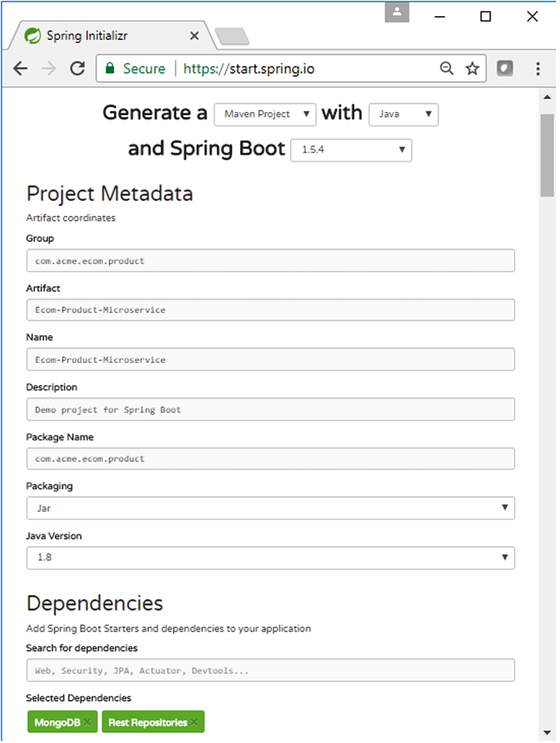This screenshot has height=743, width=560.
Task: Open the Maven Project type dropdown
Action: pos(265,115)
